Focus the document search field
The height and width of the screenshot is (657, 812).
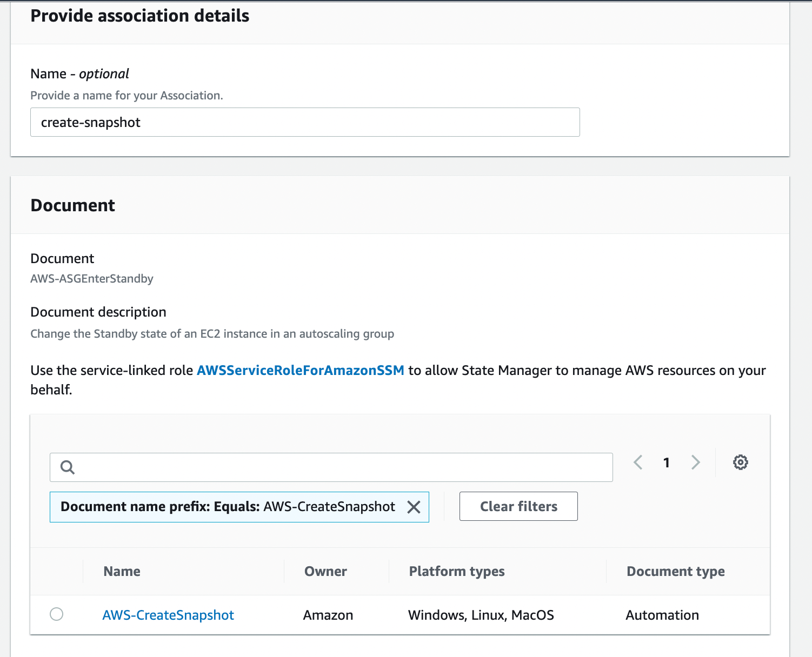pos(331,467)
